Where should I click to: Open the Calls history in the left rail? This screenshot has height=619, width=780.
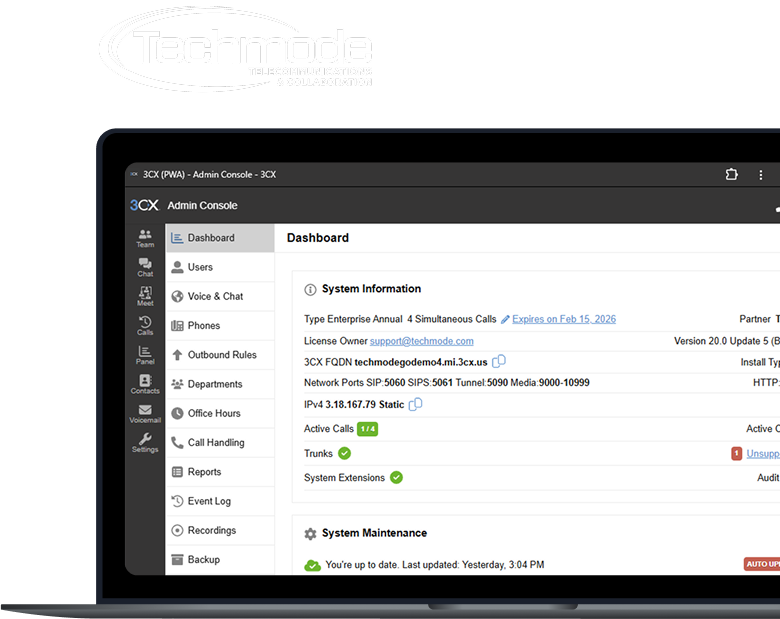coord(145,326)
